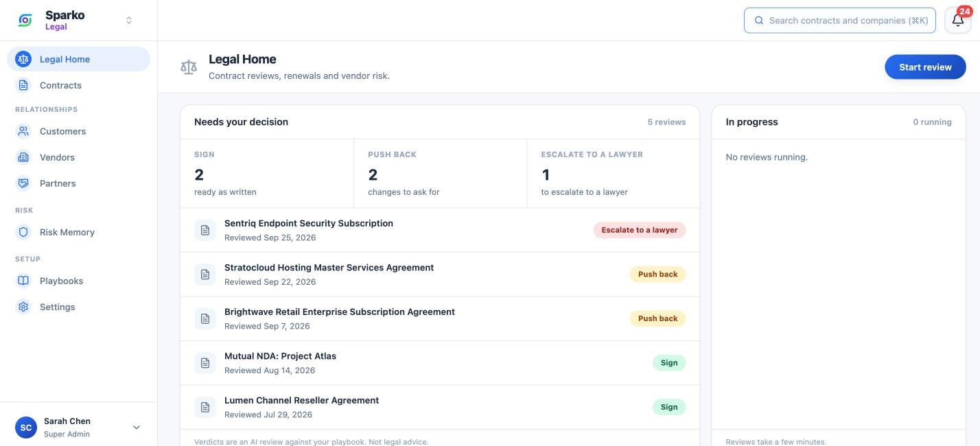Open the notifications bell with 24 badge
980x446 pixels.
(x=958, y=20)
